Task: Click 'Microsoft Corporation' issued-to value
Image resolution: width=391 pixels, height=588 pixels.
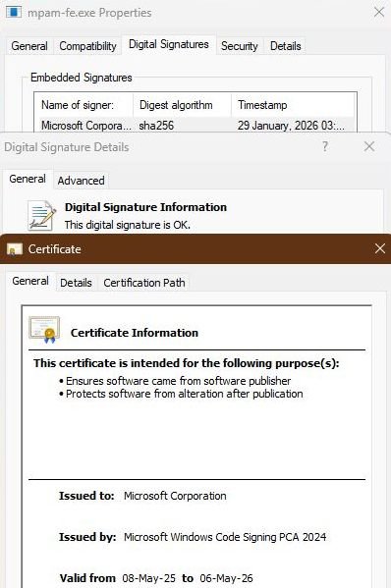Action: coord(175,496)
